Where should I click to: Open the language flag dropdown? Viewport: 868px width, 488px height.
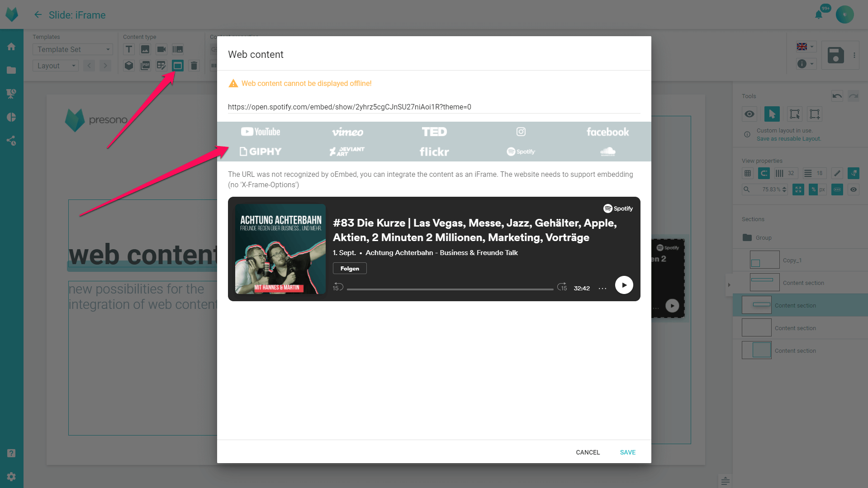[806, 47]
